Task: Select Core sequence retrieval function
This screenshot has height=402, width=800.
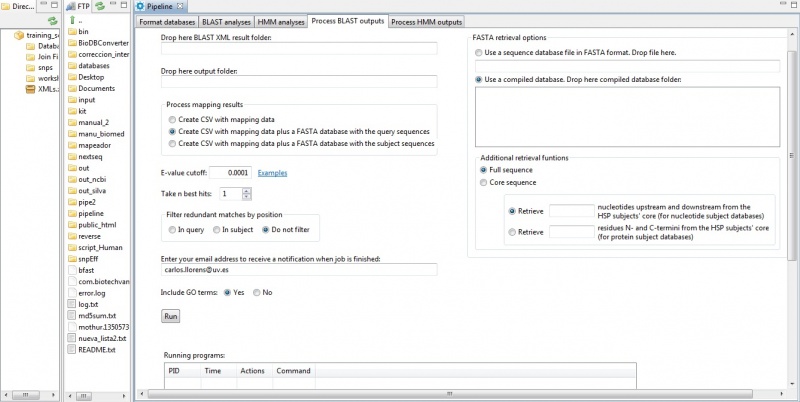Action: 484,184
